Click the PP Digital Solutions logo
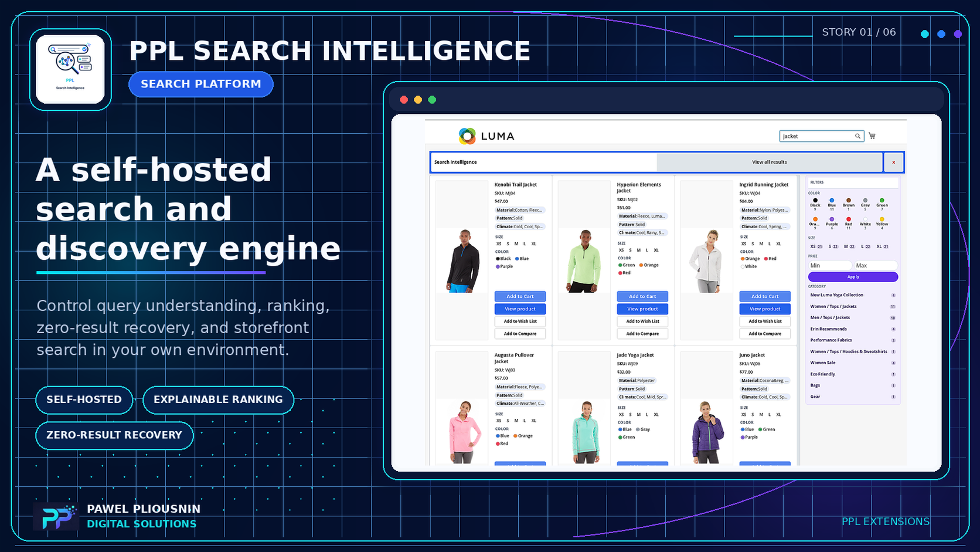 coord(56,517)
